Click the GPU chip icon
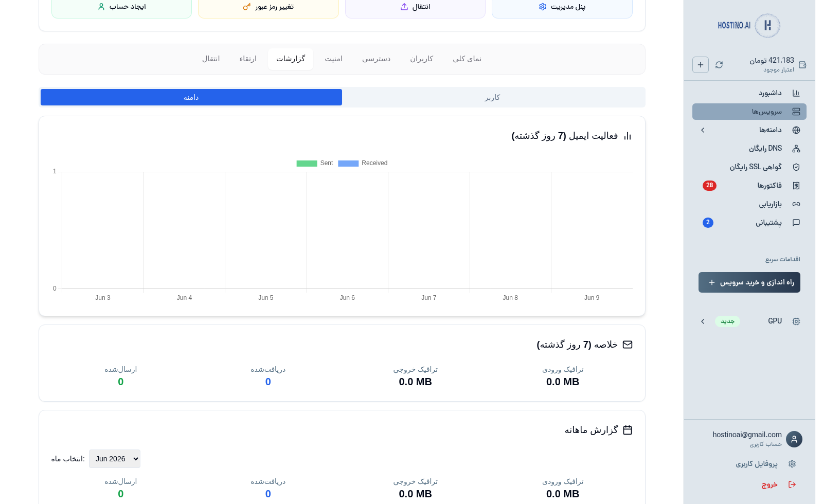823x504 pixels. pos(796,321)
